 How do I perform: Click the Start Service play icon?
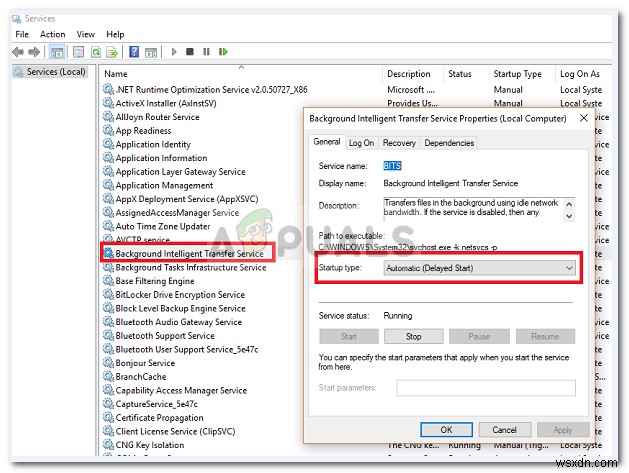(174, 52)
